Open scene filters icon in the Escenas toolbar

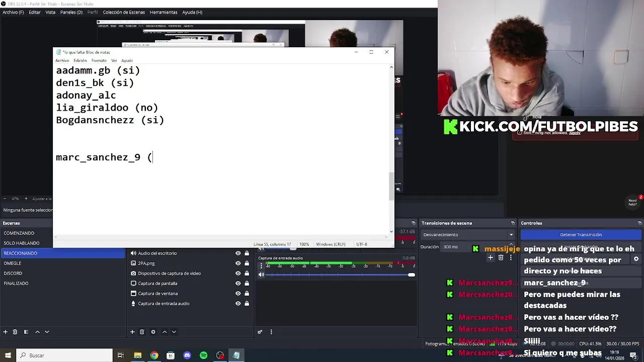pos(26,332)
